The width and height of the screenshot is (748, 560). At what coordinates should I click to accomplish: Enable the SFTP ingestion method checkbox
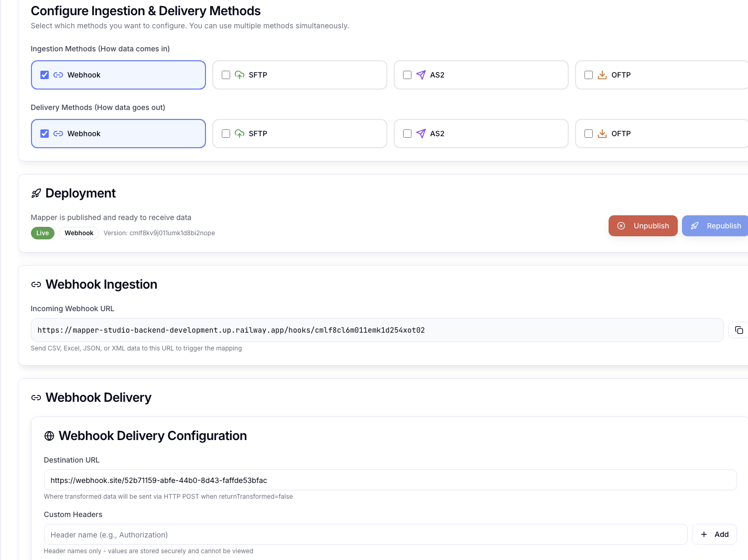coord(226,75)
